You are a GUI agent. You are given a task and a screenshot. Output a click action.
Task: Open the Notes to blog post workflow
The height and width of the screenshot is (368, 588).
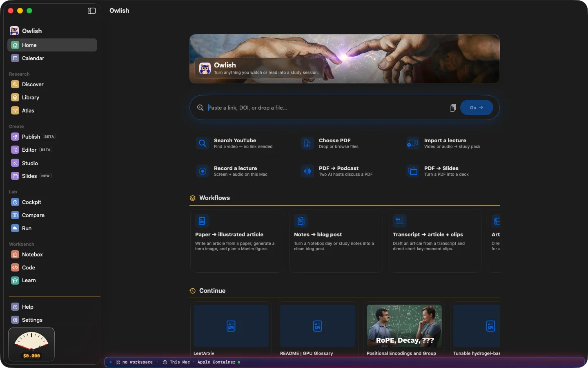pos(336,241)
